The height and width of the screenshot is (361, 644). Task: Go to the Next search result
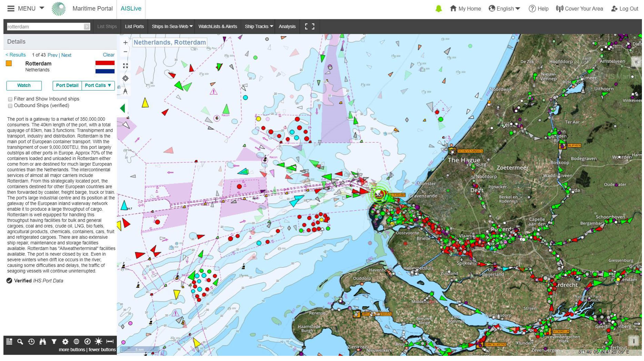[x=66, y=55]
